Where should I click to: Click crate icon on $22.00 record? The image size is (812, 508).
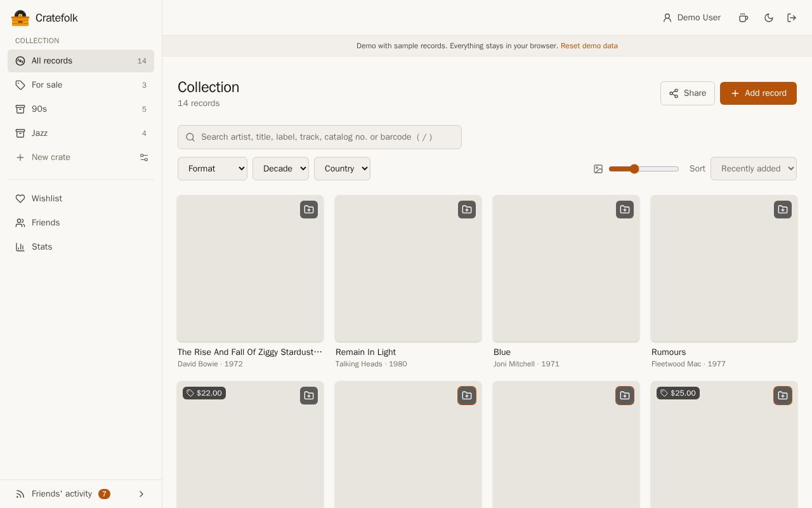[309, 396]
